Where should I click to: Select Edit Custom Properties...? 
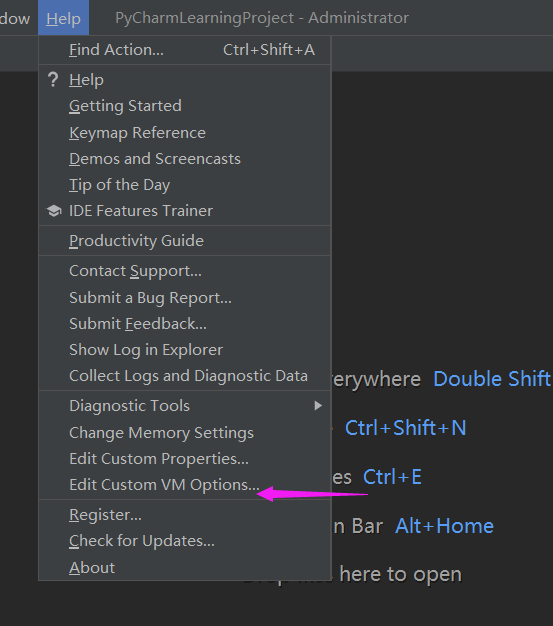coord(184,459)
